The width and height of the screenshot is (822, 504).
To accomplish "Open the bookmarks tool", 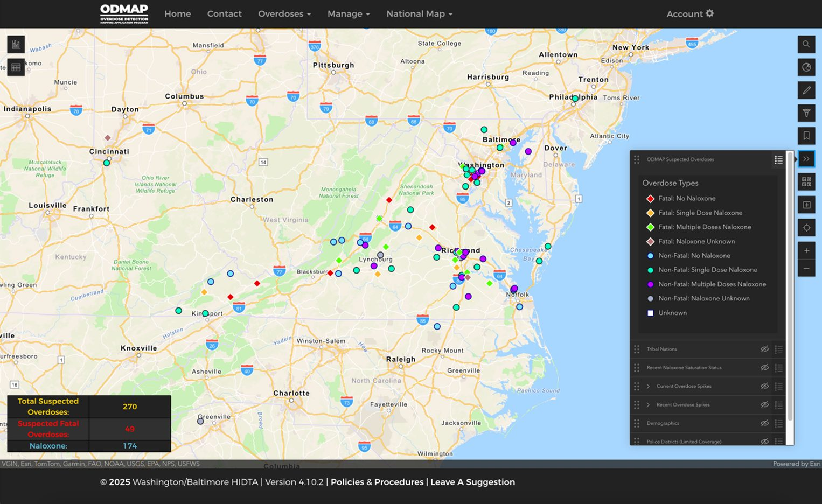I will tap(806, 136).
